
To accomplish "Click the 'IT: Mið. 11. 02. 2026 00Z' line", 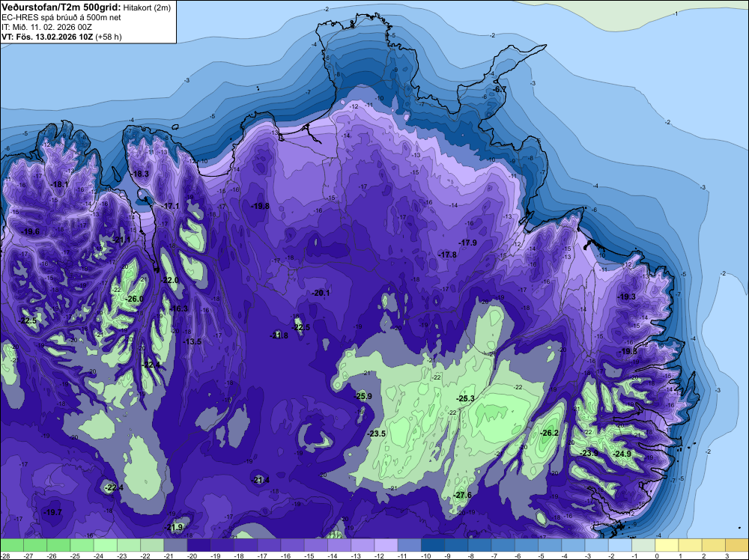I will (x=46, y=27).
